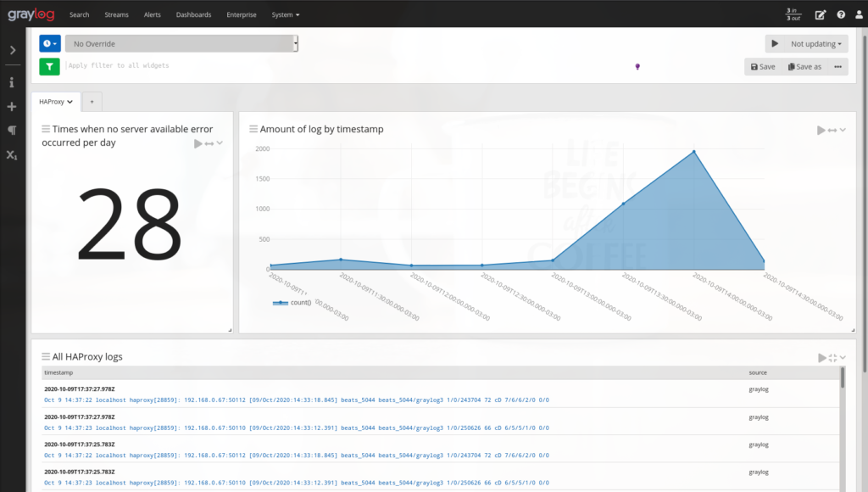Open the Streams menu item
Image resolution: width=868 pixels, height=492 pixels.
[117, 14]
